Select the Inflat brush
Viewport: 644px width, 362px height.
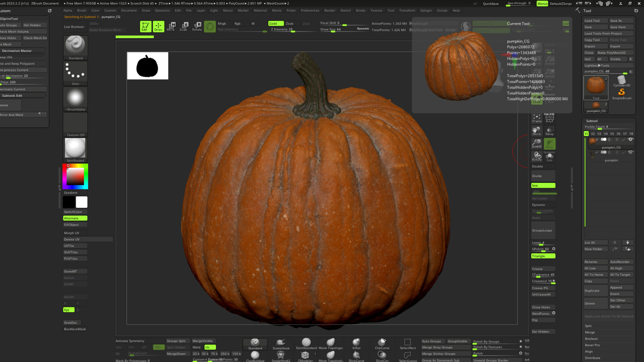click(x=356, y=344)
